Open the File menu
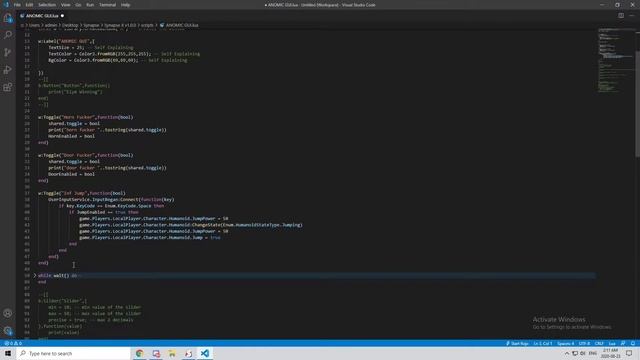The width and height of the screenshot is (640, 360). [x=17, y=5]
